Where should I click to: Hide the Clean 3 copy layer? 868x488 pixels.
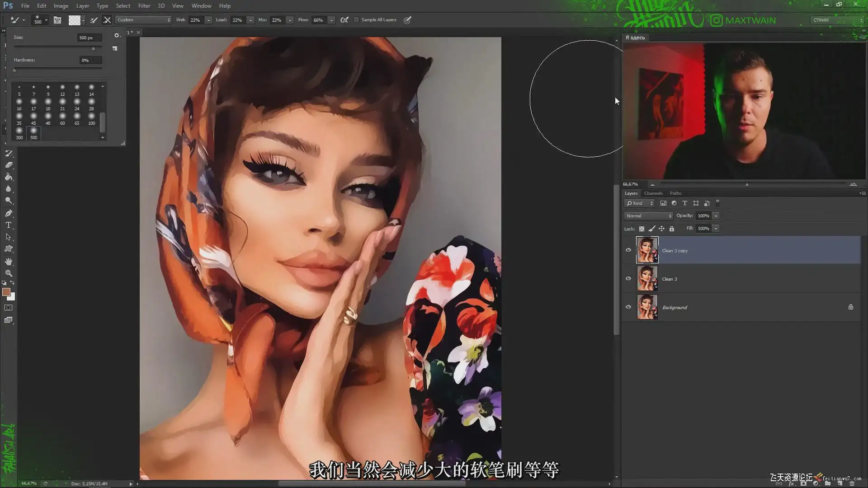click(628, 250)
